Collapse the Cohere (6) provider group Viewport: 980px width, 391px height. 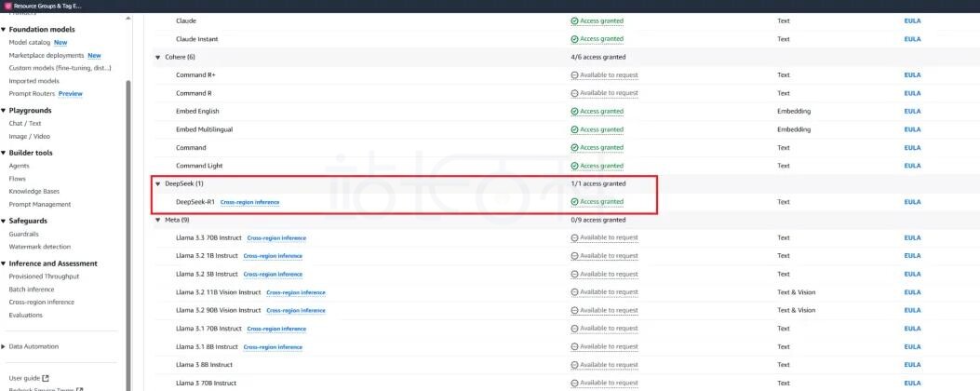pos(158,57)
